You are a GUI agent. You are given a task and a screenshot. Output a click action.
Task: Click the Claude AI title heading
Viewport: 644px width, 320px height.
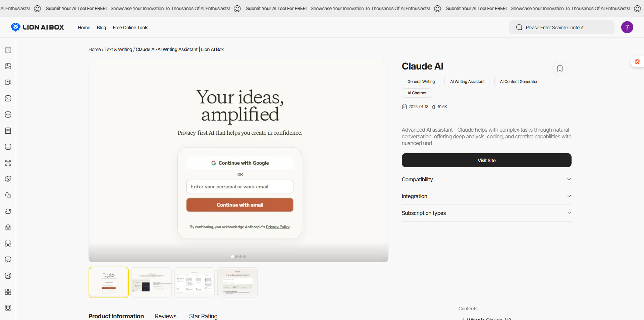coord(422,66)
